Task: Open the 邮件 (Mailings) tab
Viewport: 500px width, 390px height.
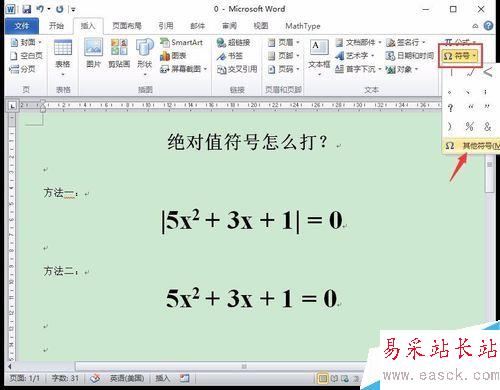Action: click(197, 26)
